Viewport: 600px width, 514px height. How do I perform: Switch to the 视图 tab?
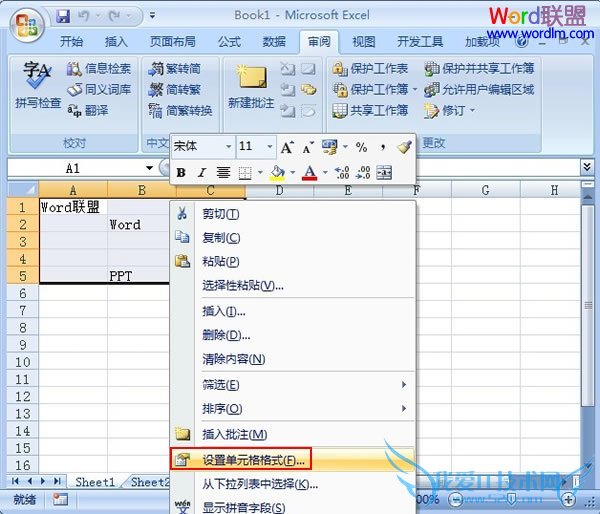364,41
